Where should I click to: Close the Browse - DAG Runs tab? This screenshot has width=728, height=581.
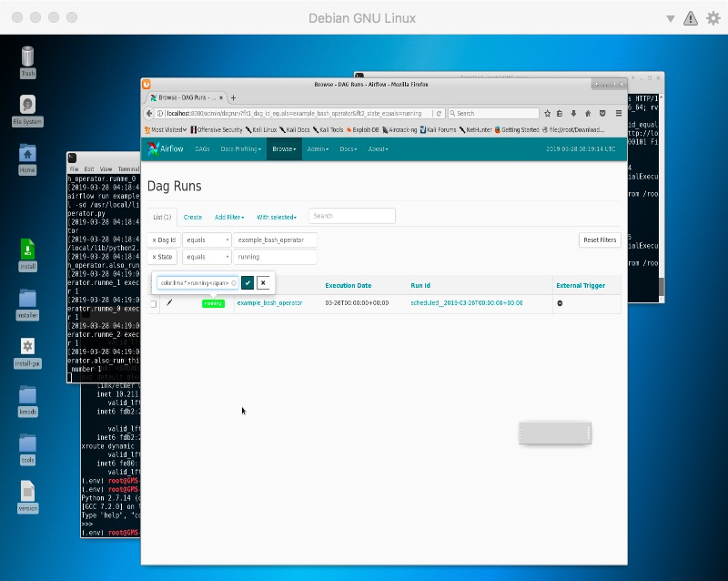pyautogui.click(x=221, y=97)
